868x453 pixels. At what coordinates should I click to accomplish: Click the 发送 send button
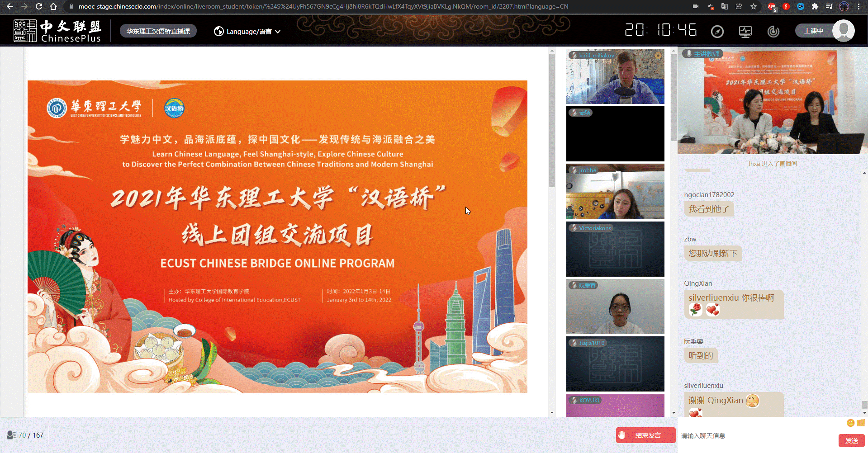(x=852, y=440)
